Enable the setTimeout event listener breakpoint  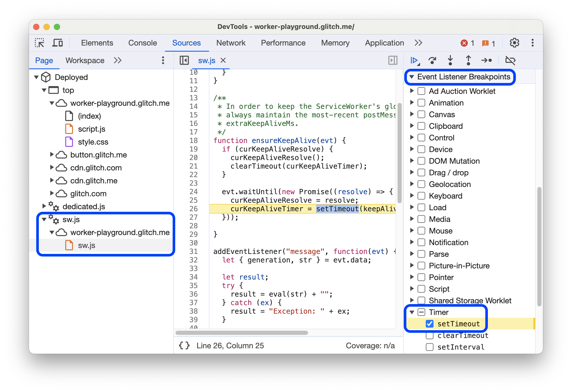coord(430,323)
